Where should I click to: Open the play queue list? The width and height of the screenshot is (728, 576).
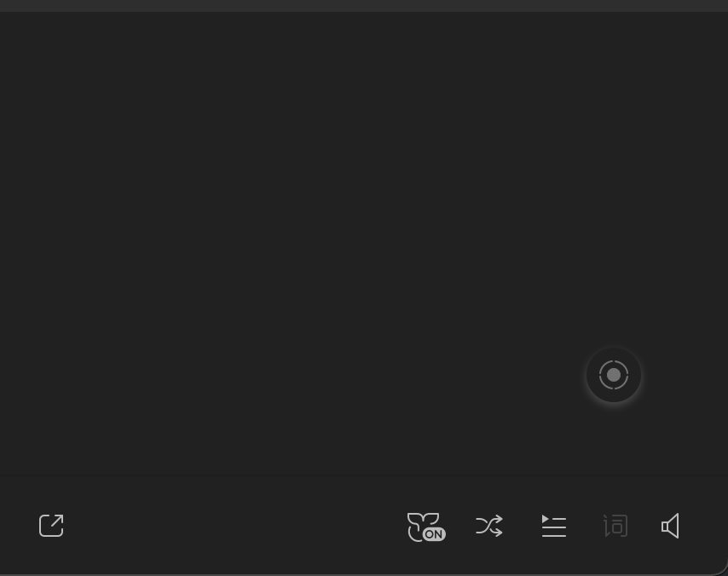554,526
